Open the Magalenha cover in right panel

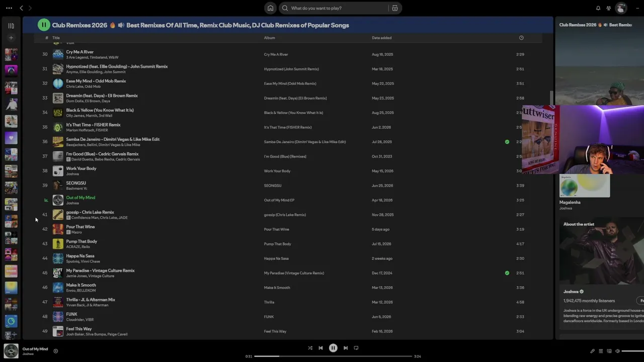[585, 186]
